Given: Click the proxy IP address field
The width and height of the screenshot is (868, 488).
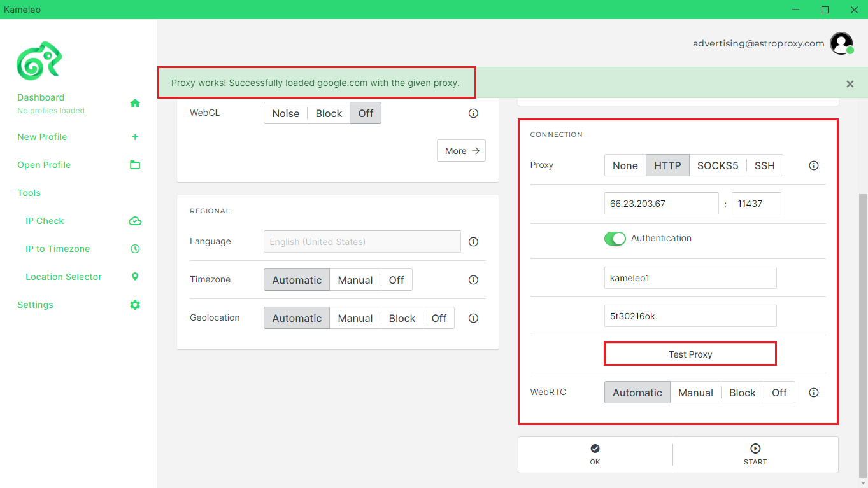Looking at the screenshot, I should click(662, 204).
